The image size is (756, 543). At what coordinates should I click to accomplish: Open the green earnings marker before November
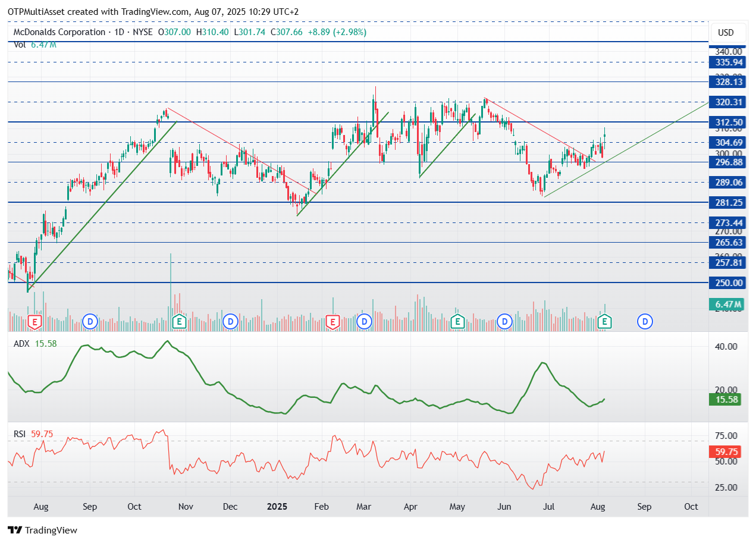[x=178, y=322]
